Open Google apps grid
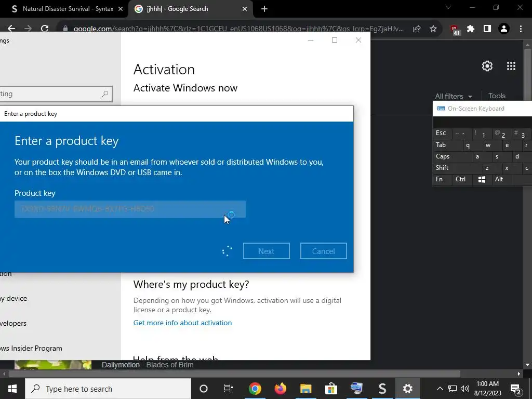The height and width of the screenshot is (399, 532). pyautogui.click(x=511, y=66)
